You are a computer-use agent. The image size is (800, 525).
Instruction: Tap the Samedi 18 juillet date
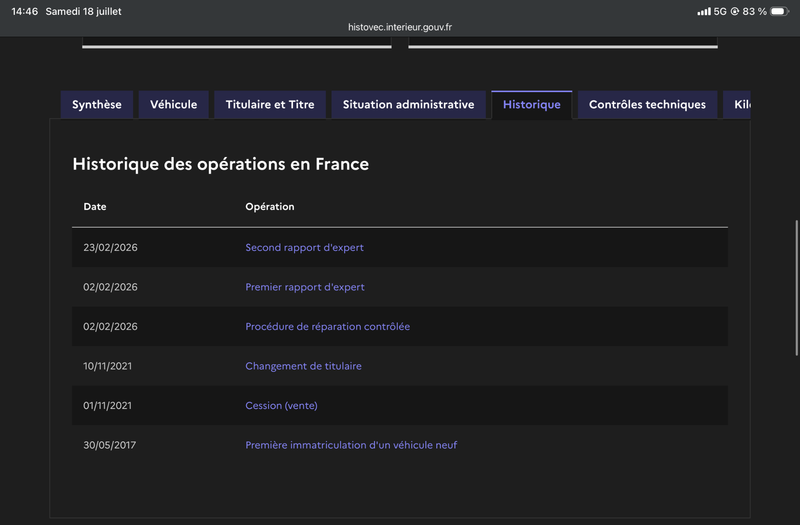coord(84,11)
